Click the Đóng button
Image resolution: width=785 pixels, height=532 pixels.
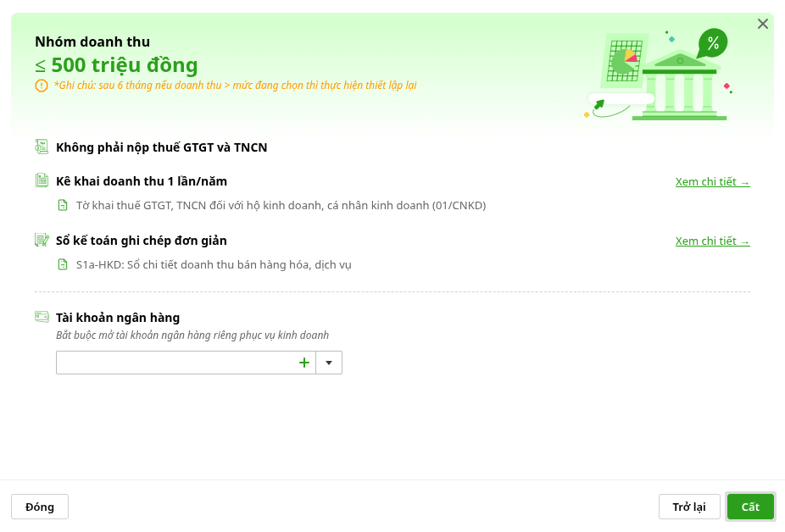coord(40,507)
